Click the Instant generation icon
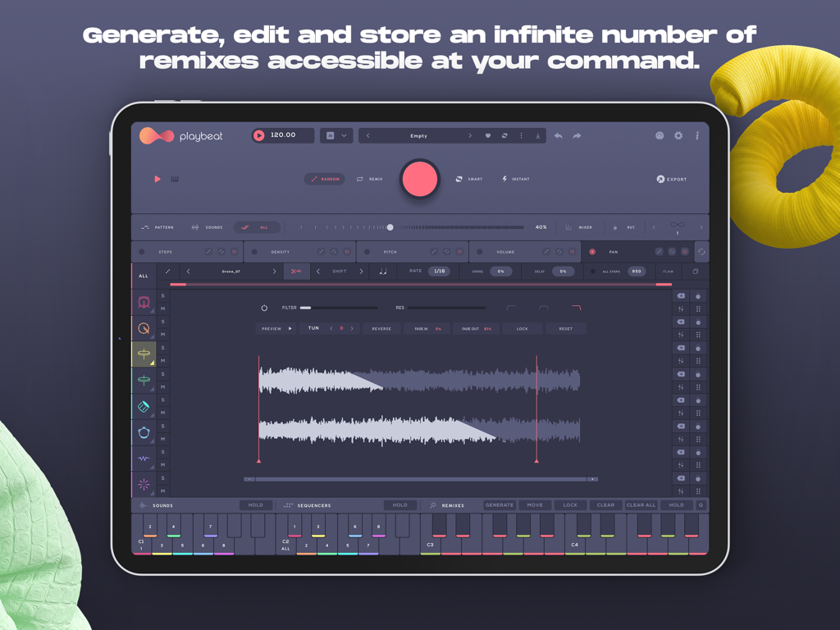 coord(504,179)
